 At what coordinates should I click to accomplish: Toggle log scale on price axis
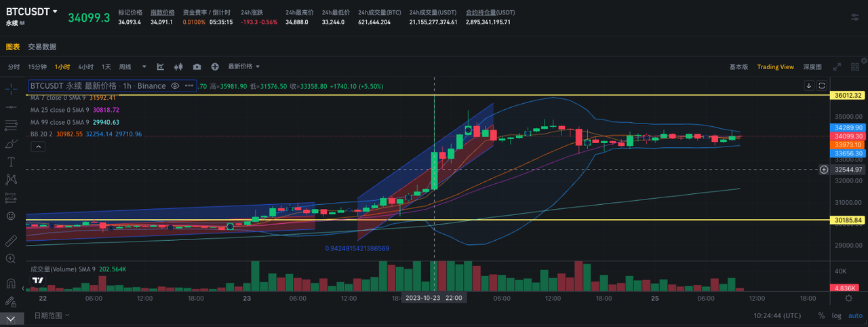[x=837, y=315]
